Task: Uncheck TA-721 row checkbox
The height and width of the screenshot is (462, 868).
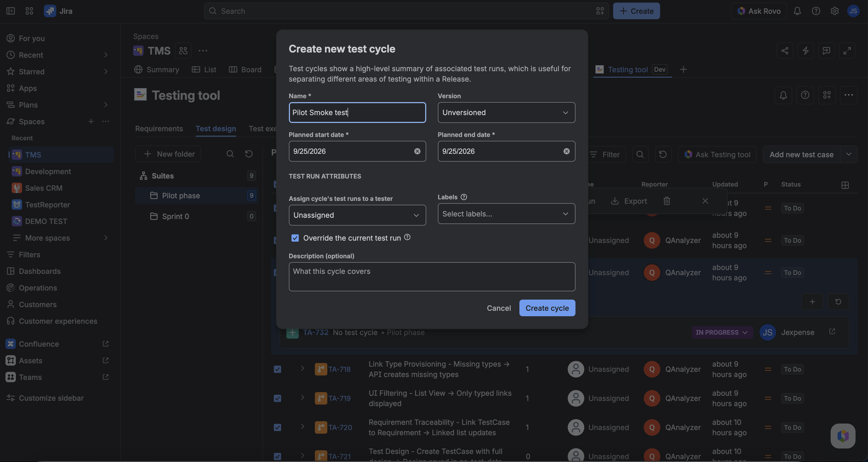Action: [x=277, y=456]
